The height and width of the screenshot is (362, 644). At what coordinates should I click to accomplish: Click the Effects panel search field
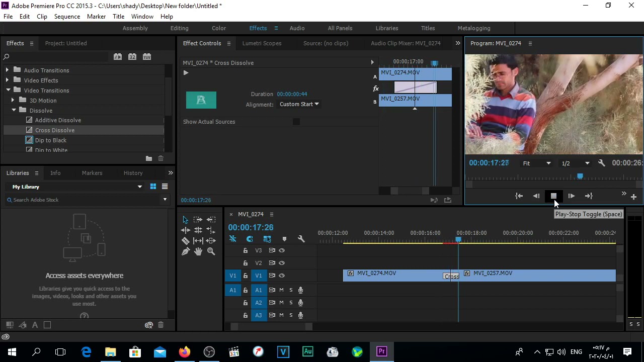click(56, 57)
